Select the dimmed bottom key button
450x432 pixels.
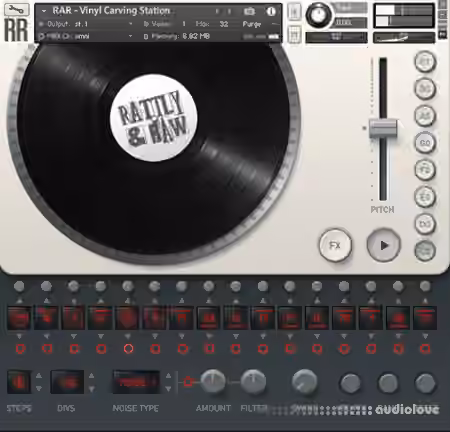click(425, 251)
